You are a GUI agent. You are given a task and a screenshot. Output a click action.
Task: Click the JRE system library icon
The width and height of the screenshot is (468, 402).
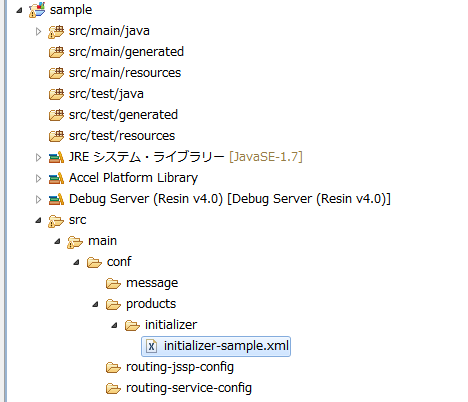tap(56, 157)
